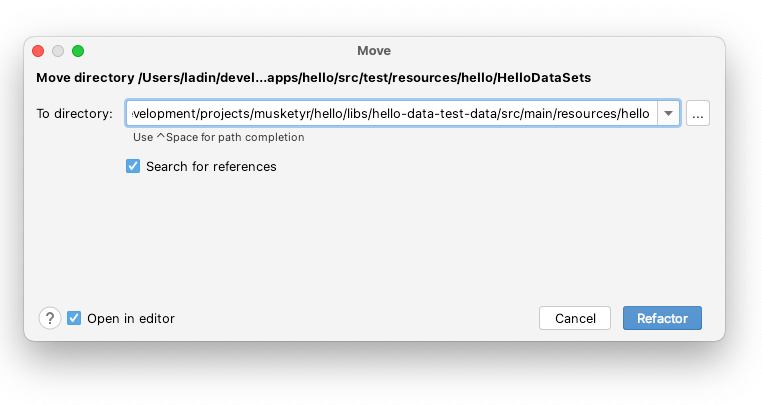This screenshot has height=405, width=762.
Task: Minimize dialog using gray window button
Action: tap(58, 51)
